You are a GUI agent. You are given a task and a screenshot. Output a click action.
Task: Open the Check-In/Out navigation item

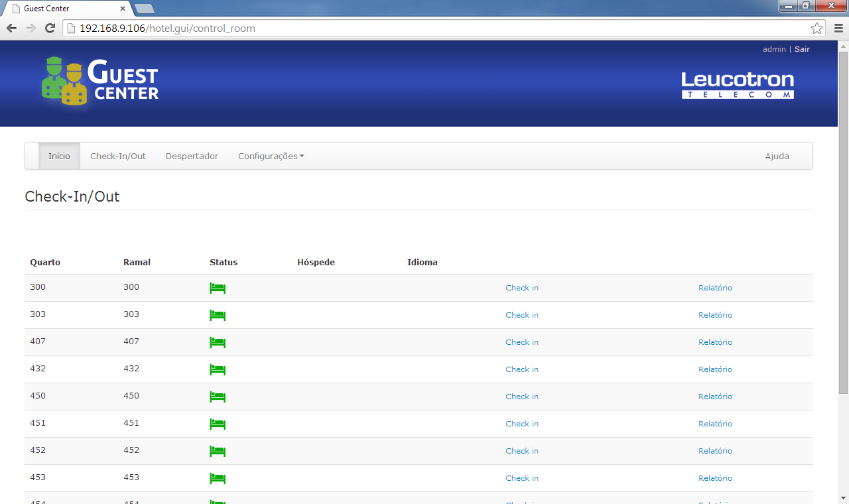coord(118,157)
